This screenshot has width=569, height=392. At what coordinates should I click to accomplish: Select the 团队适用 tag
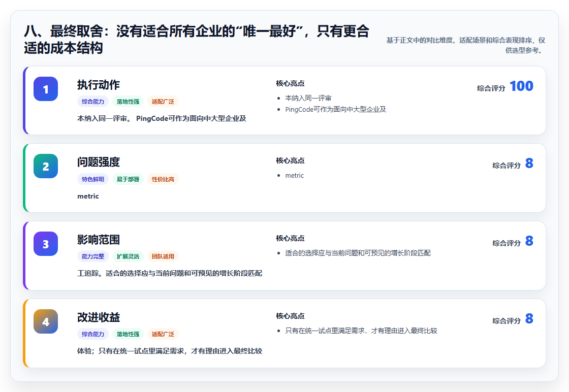163,256
